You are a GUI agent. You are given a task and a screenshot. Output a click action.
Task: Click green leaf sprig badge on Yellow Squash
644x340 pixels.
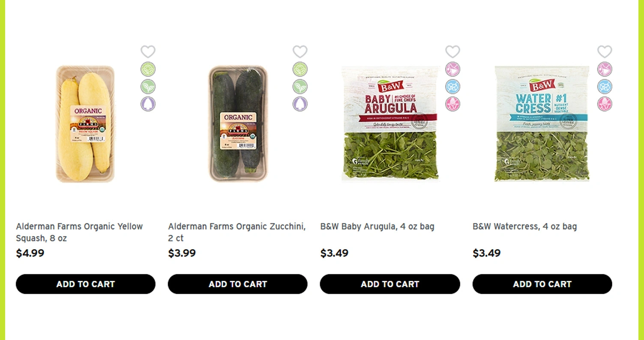coord(148,87)
